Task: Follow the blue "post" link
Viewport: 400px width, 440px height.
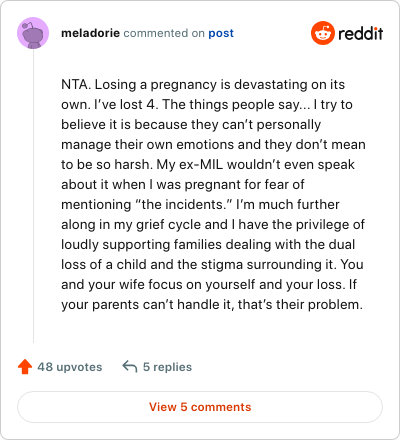Action: pyautogui.click(x=221, y=33)
